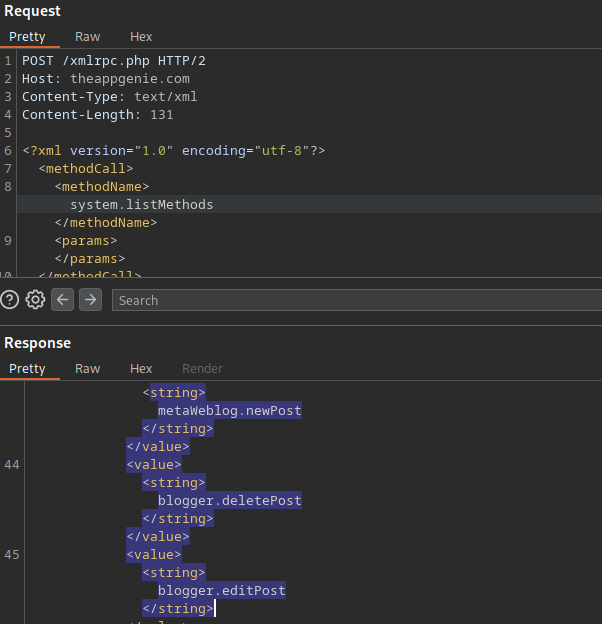The height and width of the screenshot is (624, 602).
Task: Go to next search match arrow
Action: pos(90,300)
